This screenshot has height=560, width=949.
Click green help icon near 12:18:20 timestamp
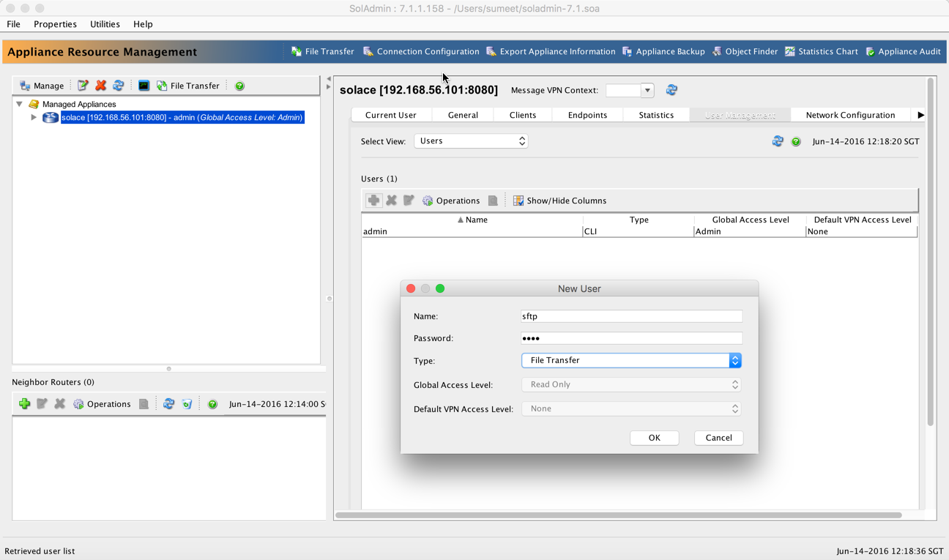pos(796,141)
